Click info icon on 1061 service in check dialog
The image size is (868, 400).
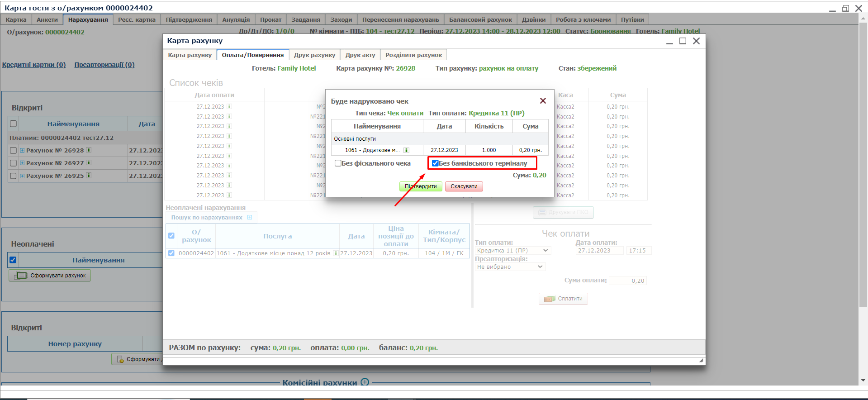406,150
